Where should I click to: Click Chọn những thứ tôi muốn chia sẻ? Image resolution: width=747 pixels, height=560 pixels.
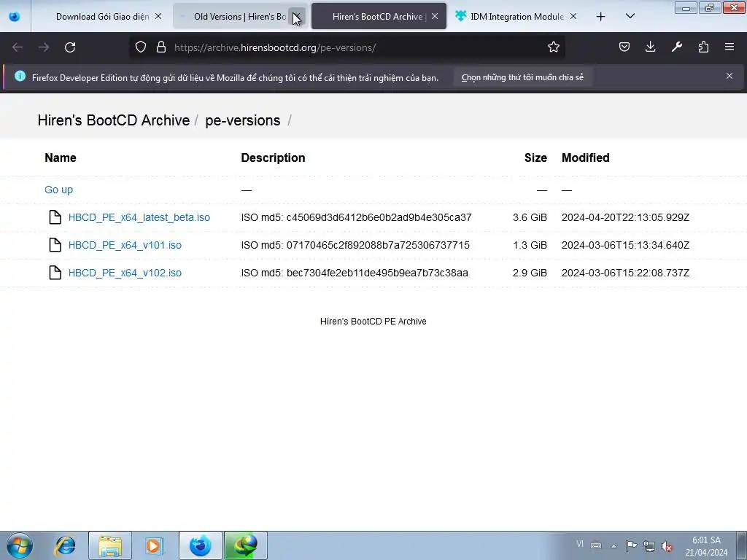[522, 77]
